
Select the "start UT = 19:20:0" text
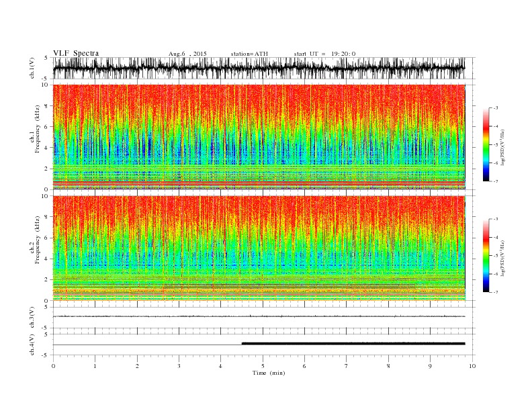(324, 54)
